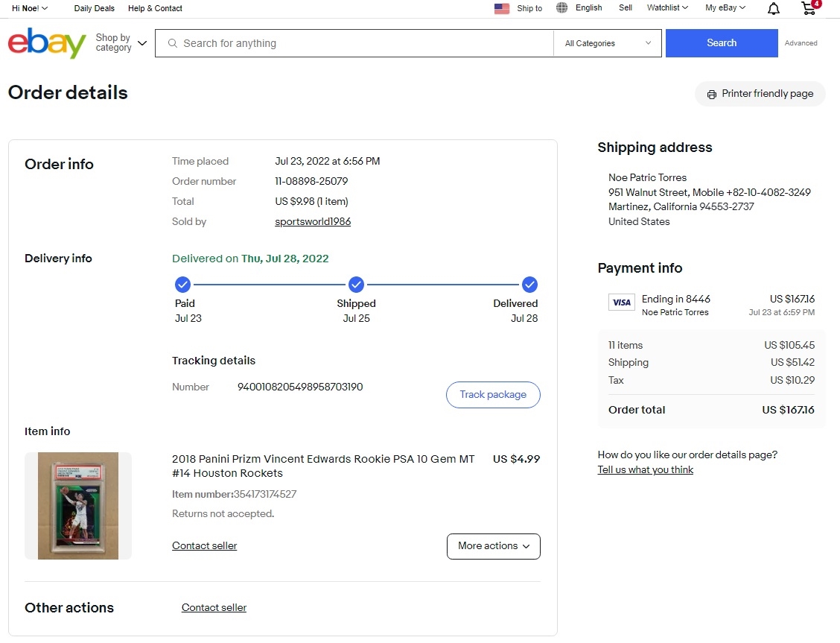Click the Visa card logo
840x643 pixels.
pos(621,303)
